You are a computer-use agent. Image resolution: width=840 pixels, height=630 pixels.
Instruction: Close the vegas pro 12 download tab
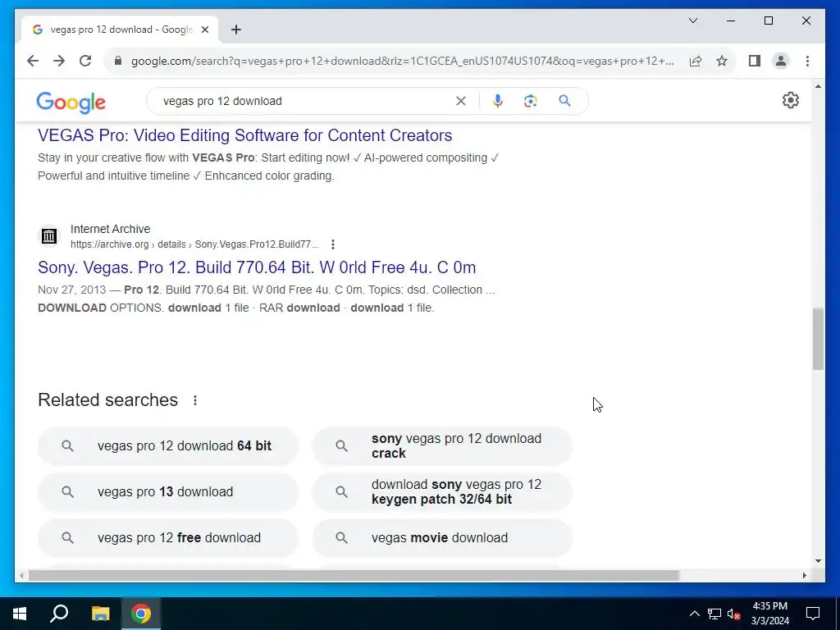pyautogui.click(x=204, y=30)
